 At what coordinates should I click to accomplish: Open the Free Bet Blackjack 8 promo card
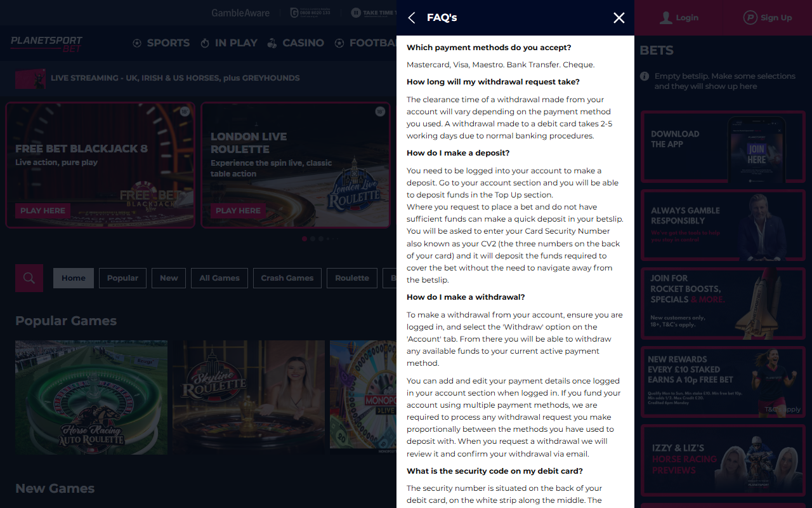[100, 165]
